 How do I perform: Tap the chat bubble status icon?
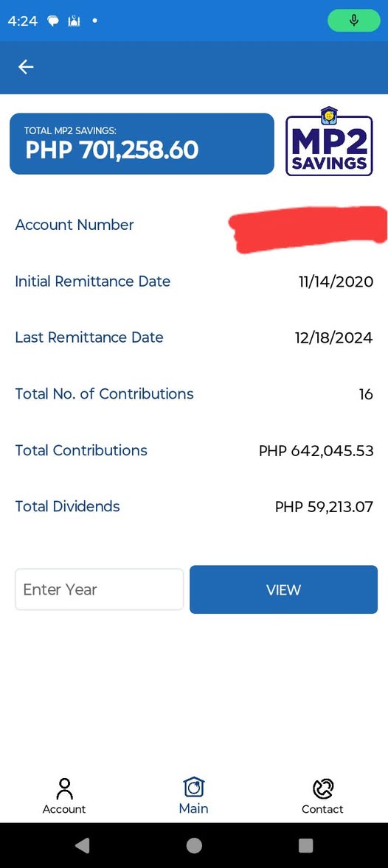click(53, 21)
